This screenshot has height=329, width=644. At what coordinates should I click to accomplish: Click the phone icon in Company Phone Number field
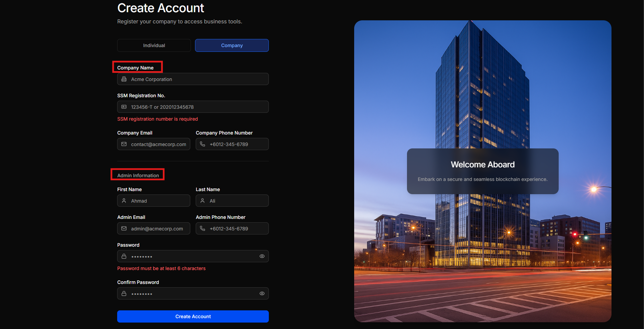(x=202, y=144)
